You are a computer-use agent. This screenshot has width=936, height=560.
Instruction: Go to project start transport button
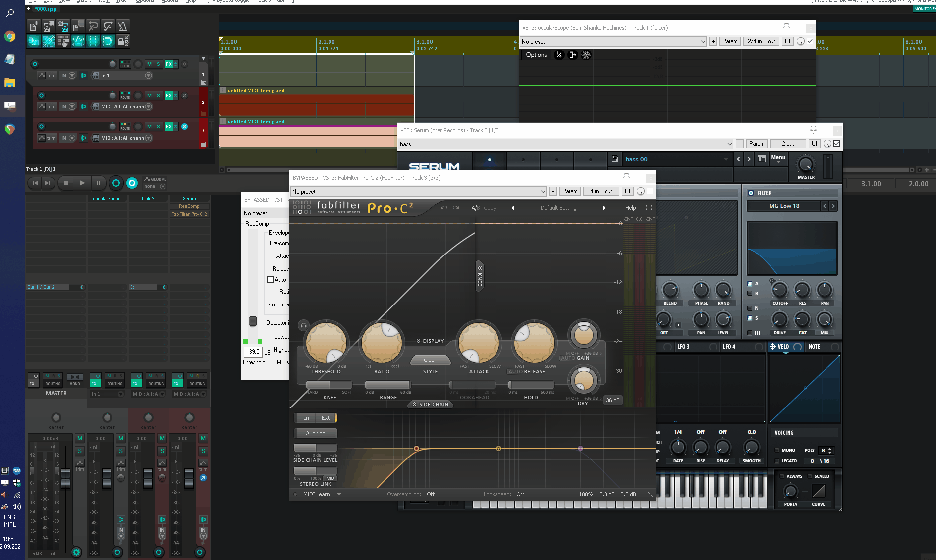pyautogui.click(x=35, y=183)
